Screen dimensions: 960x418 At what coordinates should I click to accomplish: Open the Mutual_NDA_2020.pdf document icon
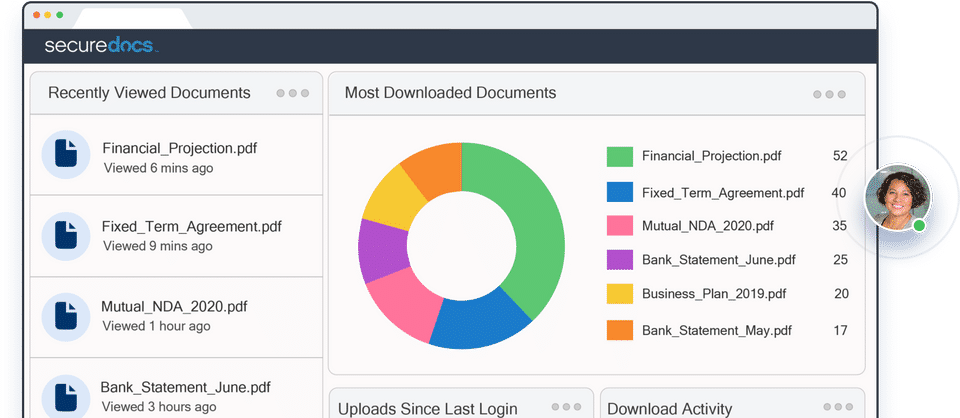click(x=66, y=317)
